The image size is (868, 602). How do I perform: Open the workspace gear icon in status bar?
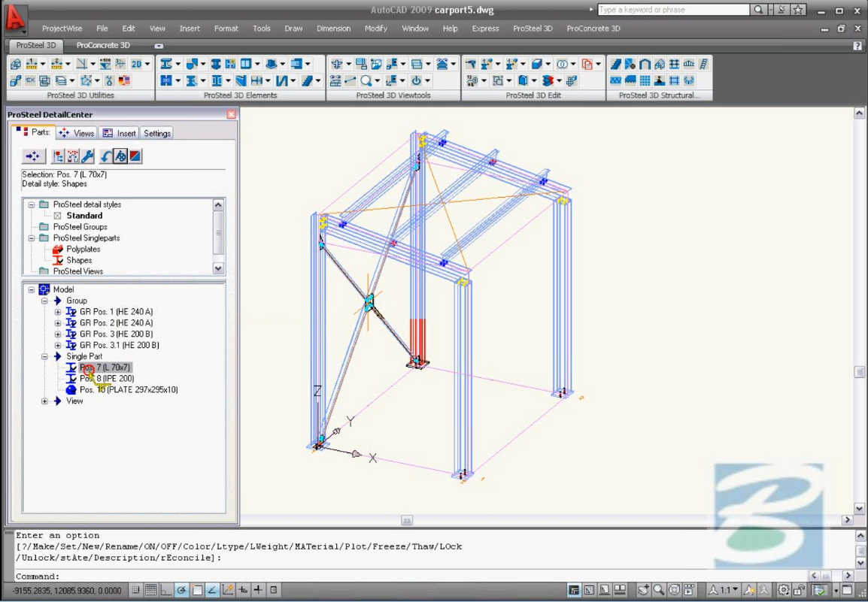click(x=784, y=590)
